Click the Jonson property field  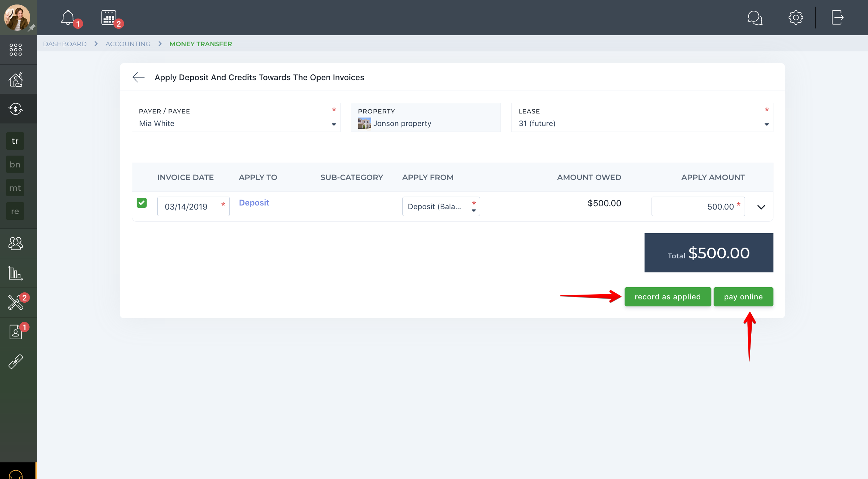(x=426, y=118)
